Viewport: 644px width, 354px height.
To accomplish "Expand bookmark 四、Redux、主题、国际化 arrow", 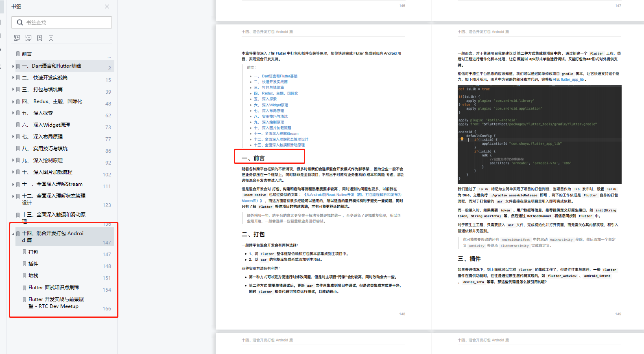I will tap(13, 101).
